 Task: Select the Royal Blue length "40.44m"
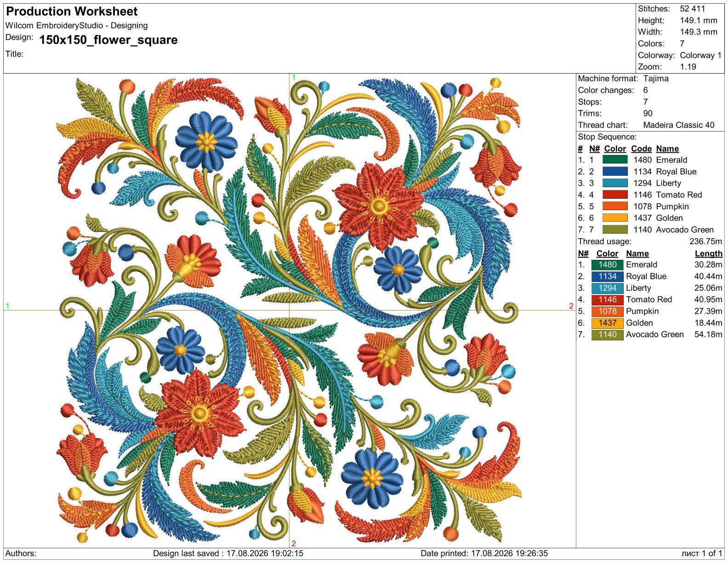pos(708,276)
